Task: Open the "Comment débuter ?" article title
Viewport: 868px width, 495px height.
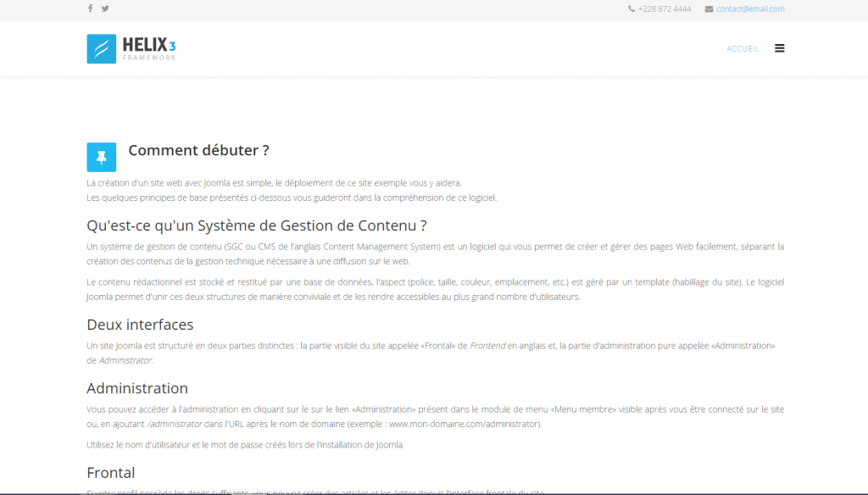Action: pyautogui.click(x=198, y=151)
